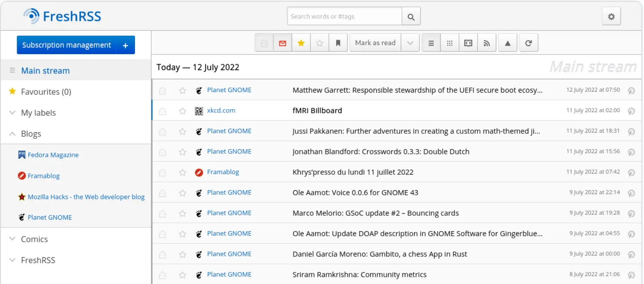644x284 pixels.
Task: Open 'Sriram Ramkrishna: Community metrics' title
Action: tap(360, 275)
